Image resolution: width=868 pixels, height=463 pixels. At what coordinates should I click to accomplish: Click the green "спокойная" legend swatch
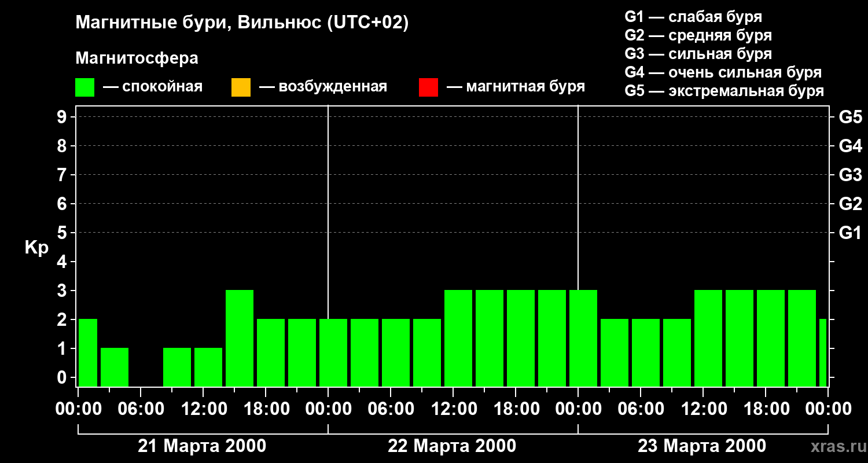point(84,87)
